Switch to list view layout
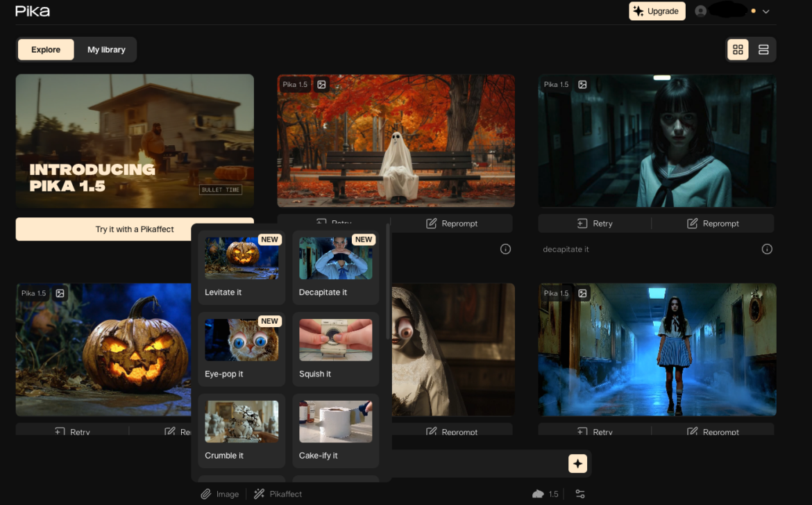 click(763, 49)
